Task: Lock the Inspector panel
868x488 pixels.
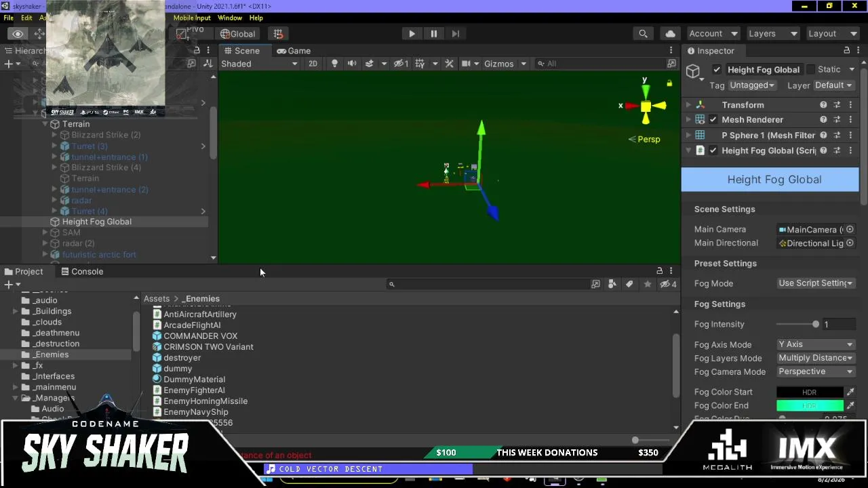Action: coord(846,51)
